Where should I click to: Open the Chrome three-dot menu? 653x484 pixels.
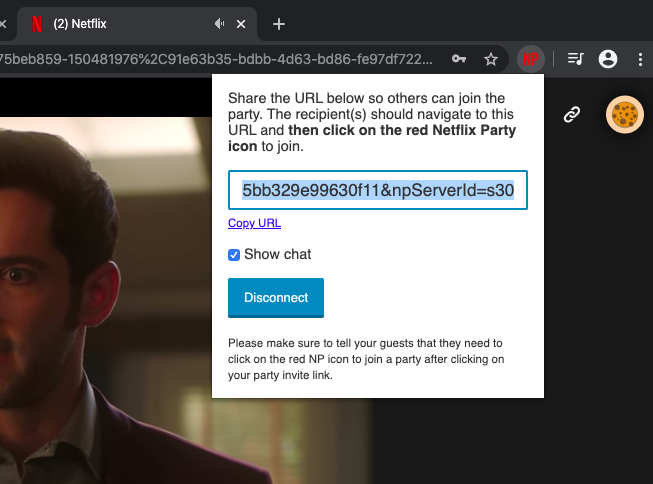pos(640,59)
